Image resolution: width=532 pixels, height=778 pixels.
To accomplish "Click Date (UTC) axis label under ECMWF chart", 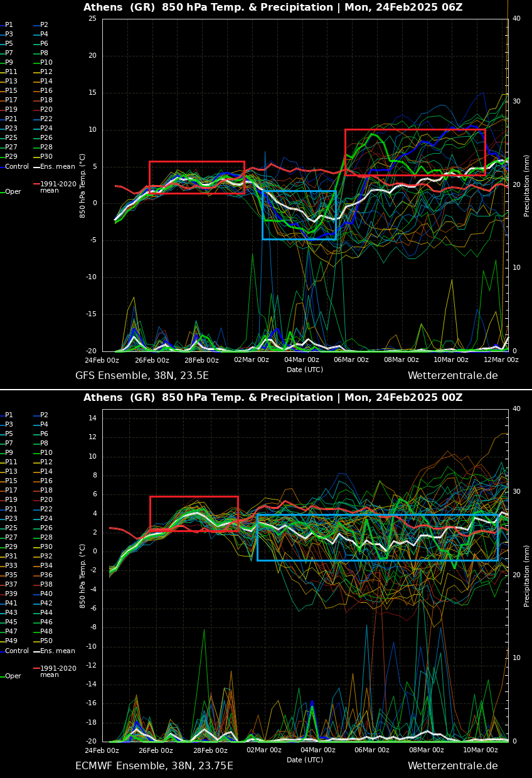I will coord(305,760).
